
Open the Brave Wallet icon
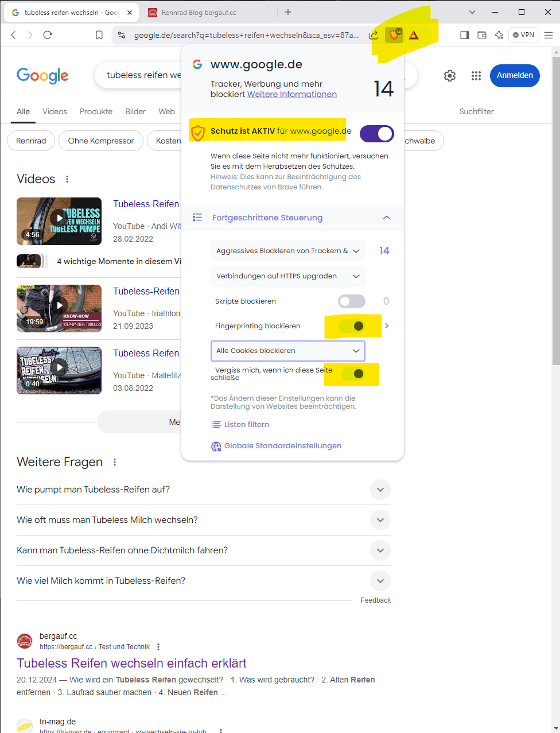482,35
